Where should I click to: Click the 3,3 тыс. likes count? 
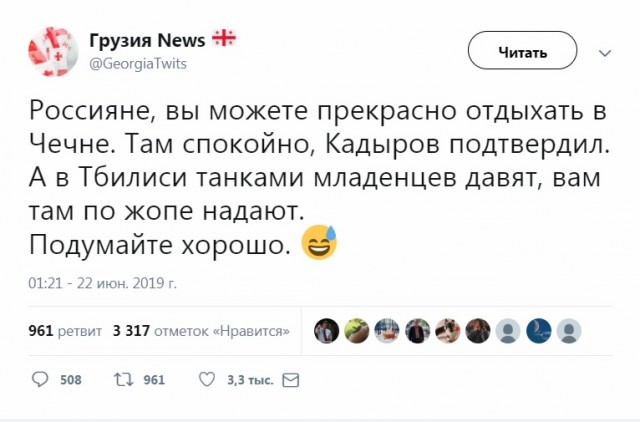tap(250, 380)
